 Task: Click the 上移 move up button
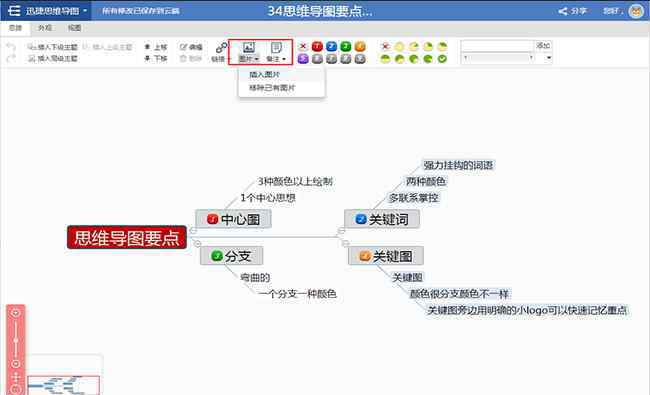click(155, 47)
